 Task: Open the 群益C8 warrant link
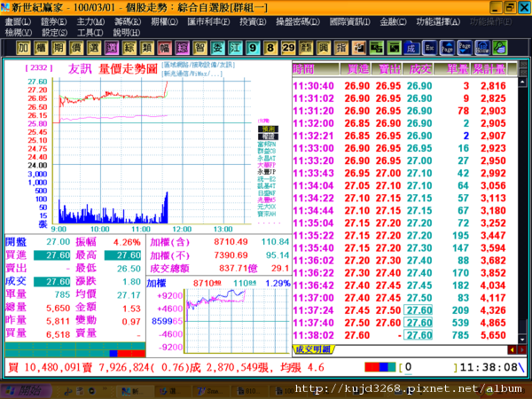[267, 152]
